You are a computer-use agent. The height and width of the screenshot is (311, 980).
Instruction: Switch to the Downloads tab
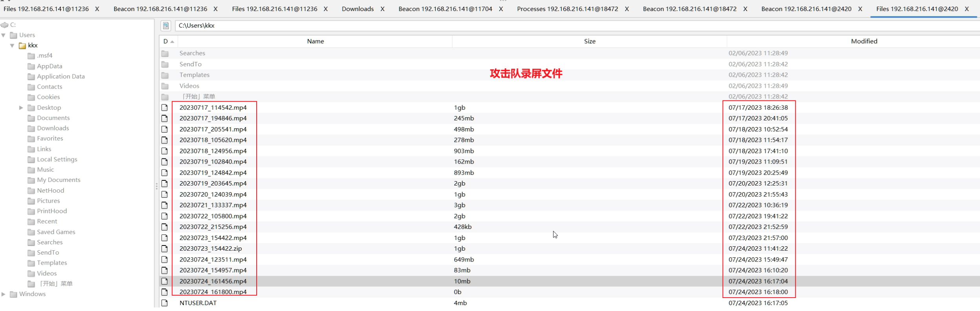[x=357, y=9]
